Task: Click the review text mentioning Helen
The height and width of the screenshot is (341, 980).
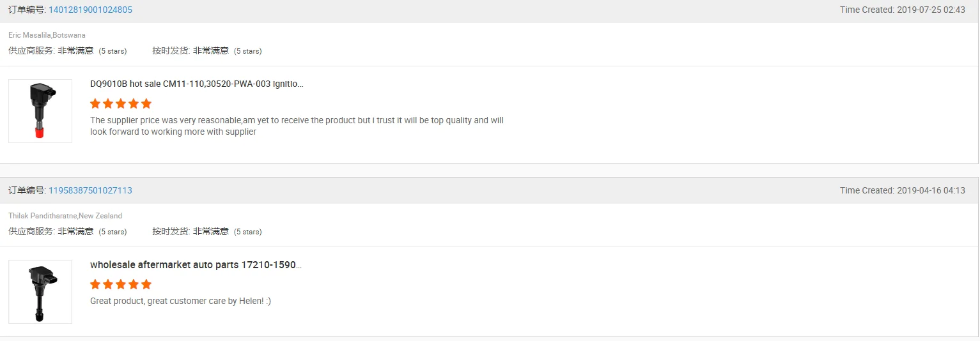Action: (x=180, y=301)
